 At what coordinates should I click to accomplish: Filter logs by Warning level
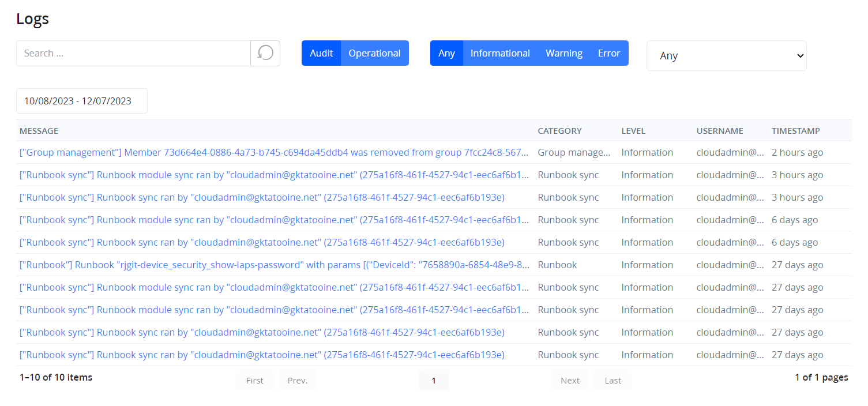tap(563, 53)
